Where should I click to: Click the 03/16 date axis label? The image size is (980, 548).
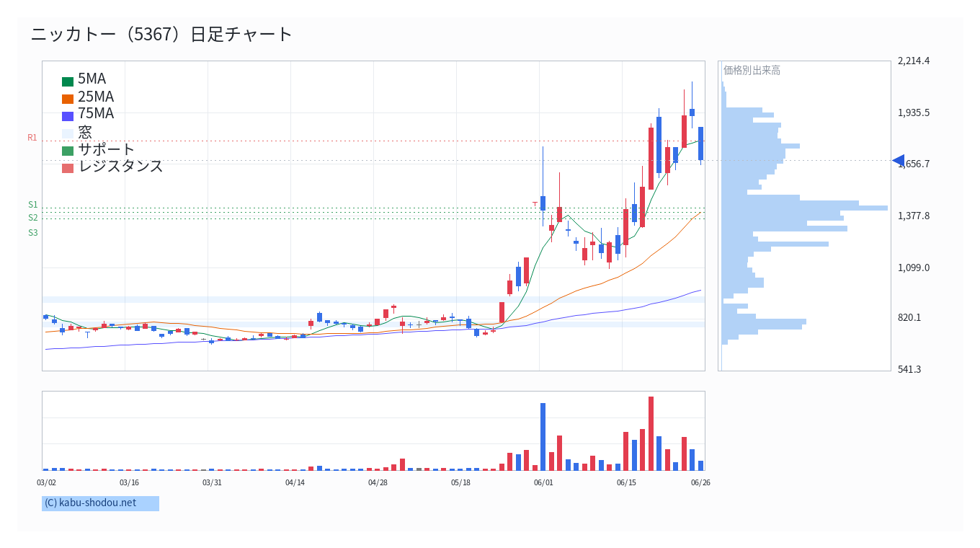click(x=129, y=483)
